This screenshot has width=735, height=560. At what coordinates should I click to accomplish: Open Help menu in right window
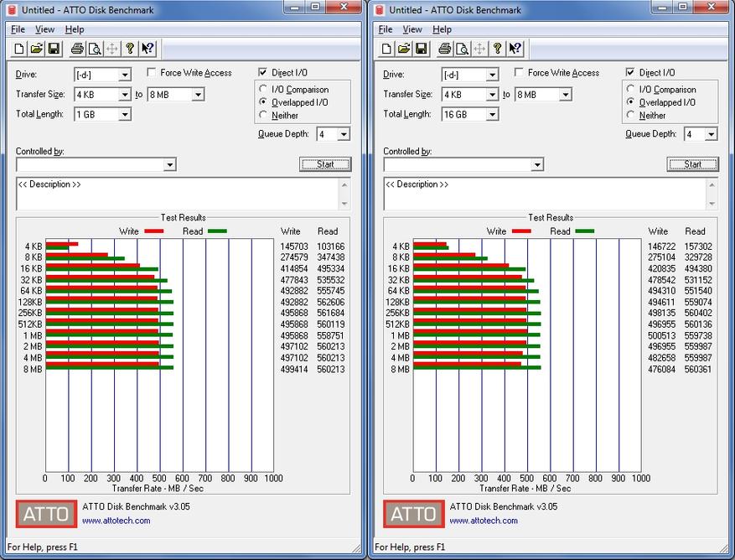pyautogui.click(x=442, y=29)
